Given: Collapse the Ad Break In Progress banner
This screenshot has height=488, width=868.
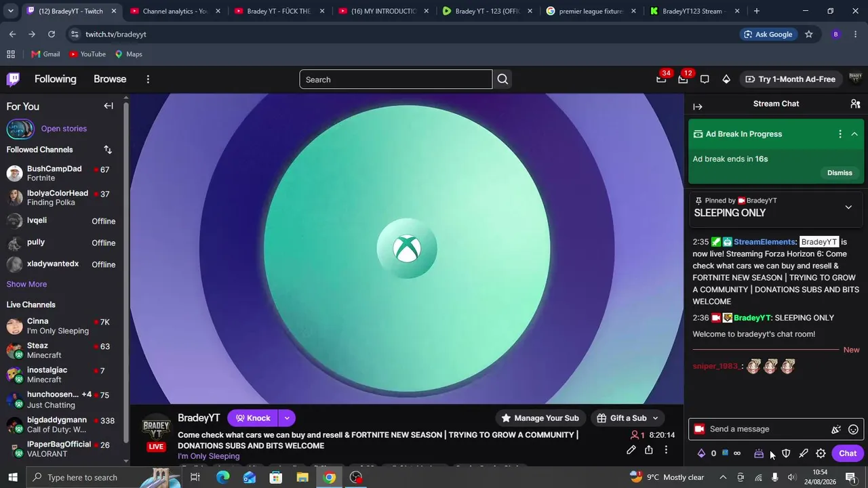Looking at the screenshot, I should point(854,134).
